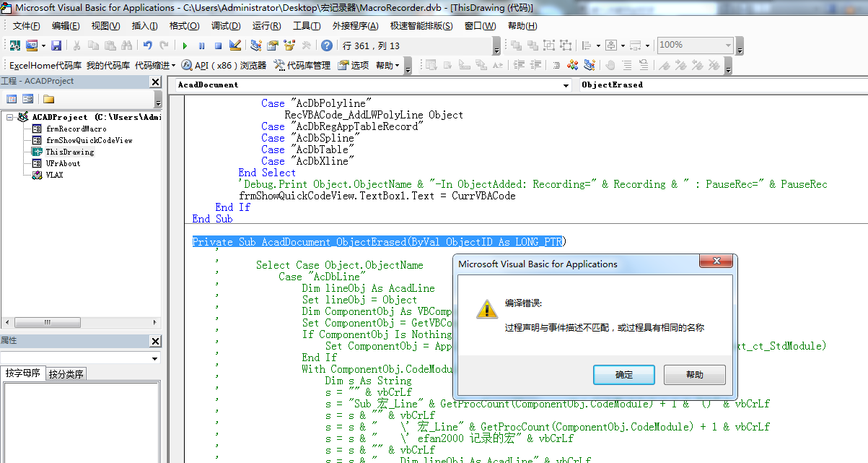868x463 pixels.
Task: Click the Break pause icon
Action: pos(201,46)
